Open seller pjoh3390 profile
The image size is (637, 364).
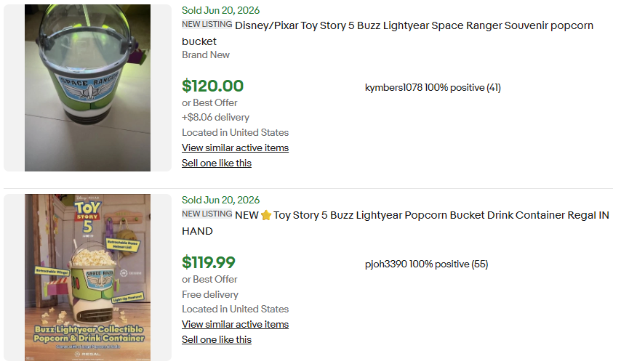pos(385,264)
